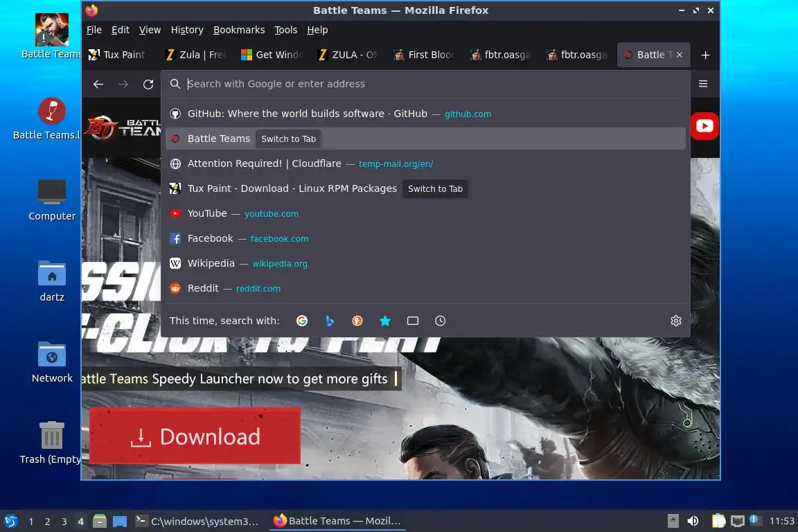Select Battle Teams Mozilla taskbar entry
This screenshot has width=798, height=532.
(x=337, y=521)
